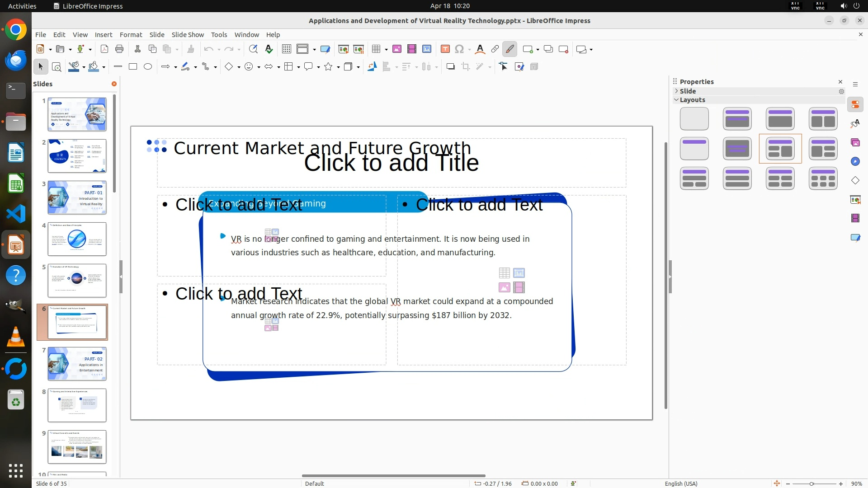868x488 pixels.
Task: Open the Insert Table dropdown arrow
Action: click(386, 50)
